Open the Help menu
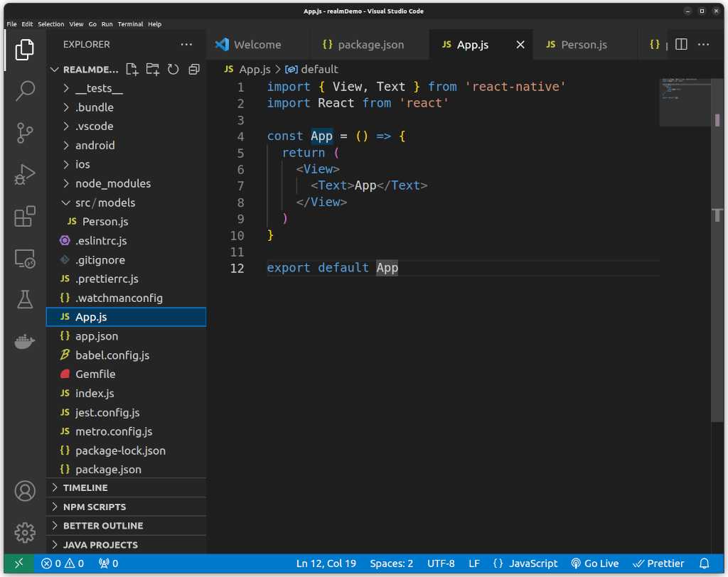 pyautogui.click(x=154, y=24)
